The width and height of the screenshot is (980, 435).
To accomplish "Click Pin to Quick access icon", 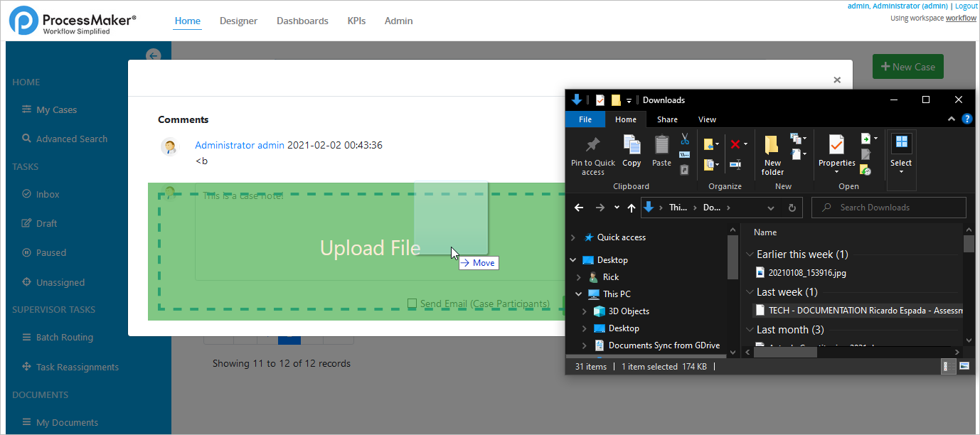I will (x=592, y=146).
